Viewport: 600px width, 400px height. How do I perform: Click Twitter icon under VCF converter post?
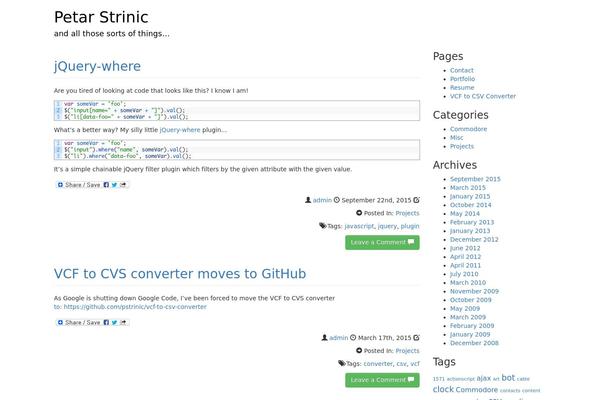pyautogui.click(x=114, y=323)
